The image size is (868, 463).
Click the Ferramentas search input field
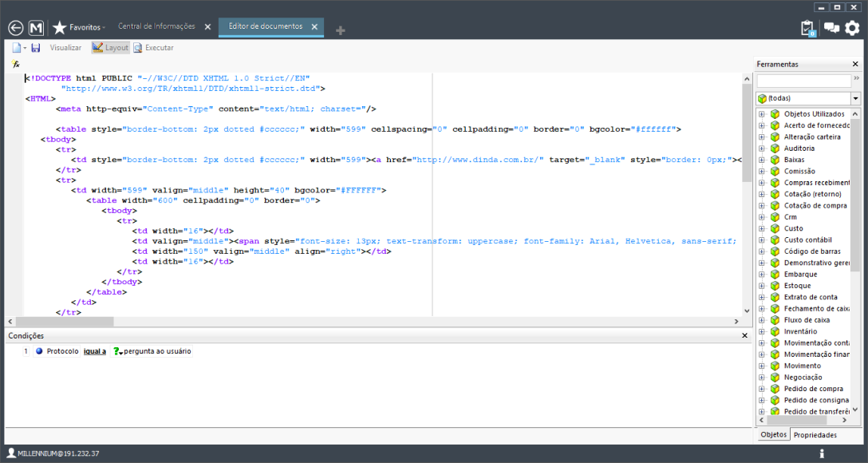point(803,81)
